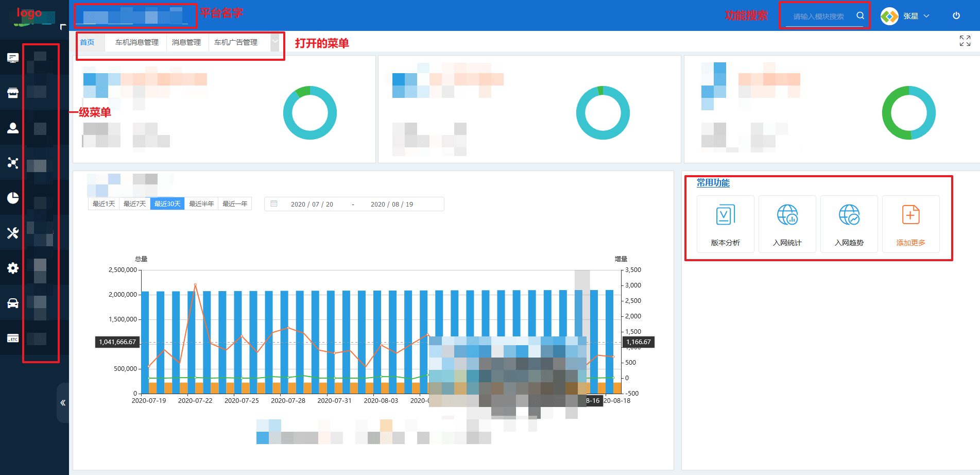Screen dimensions: 980x475
Task: Open the gear settings sidebar icon
Action: [x=13, y=268]
